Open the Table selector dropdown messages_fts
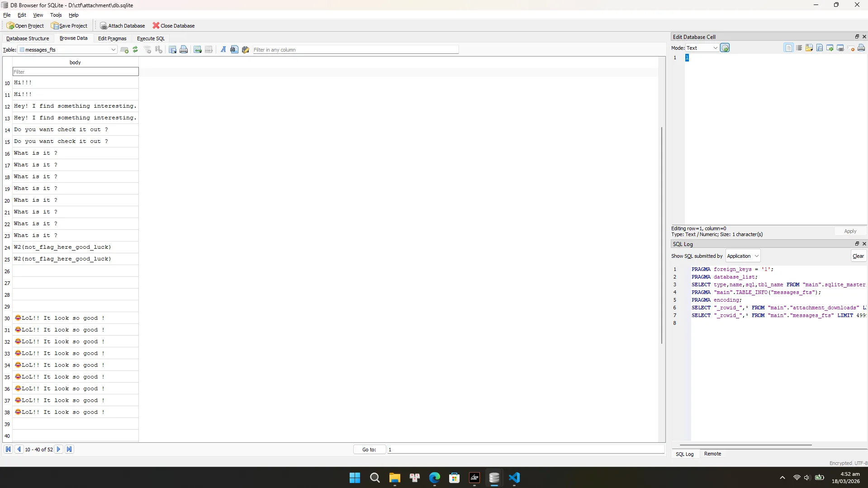 pos(68,50)
